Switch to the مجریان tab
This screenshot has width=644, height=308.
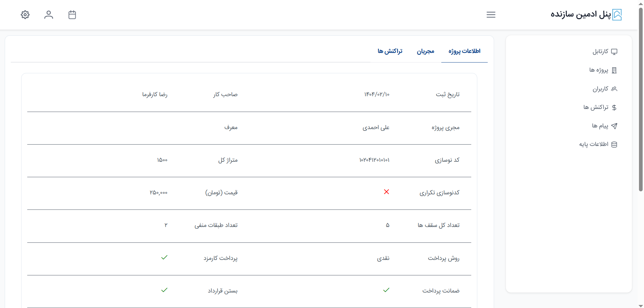426,51
